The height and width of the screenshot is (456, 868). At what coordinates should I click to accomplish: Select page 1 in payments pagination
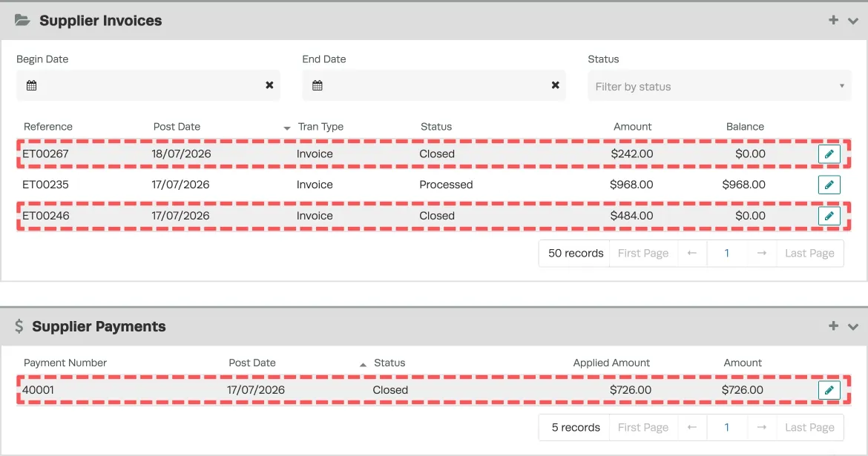tap(727, 428)
